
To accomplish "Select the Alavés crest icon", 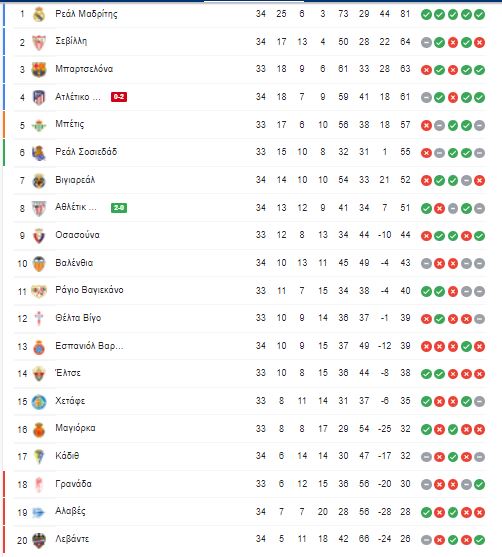I will (x=38, y=512).
